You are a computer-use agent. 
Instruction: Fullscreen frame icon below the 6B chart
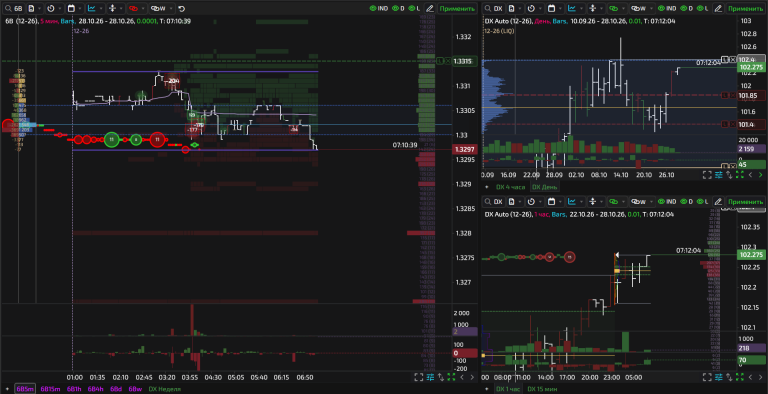(419, 377)
